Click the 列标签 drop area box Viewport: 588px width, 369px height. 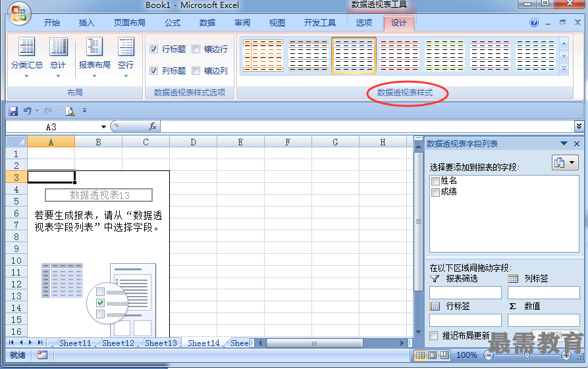tap(544, 293)
